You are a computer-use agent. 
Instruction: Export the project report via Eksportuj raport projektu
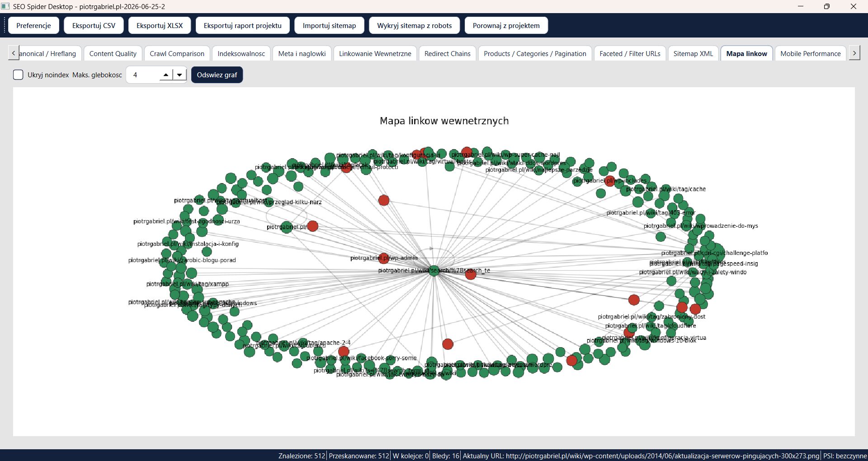tap(242, 25)
